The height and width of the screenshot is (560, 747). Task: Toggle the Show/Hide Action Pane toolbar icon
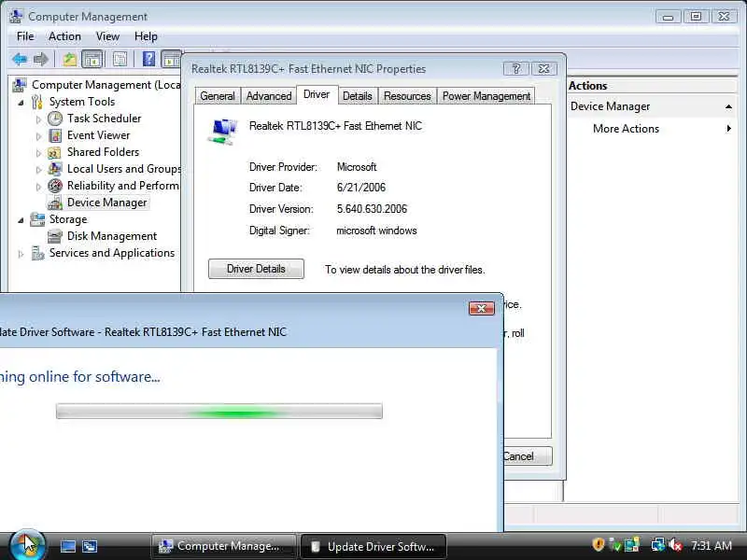point(171,60)
